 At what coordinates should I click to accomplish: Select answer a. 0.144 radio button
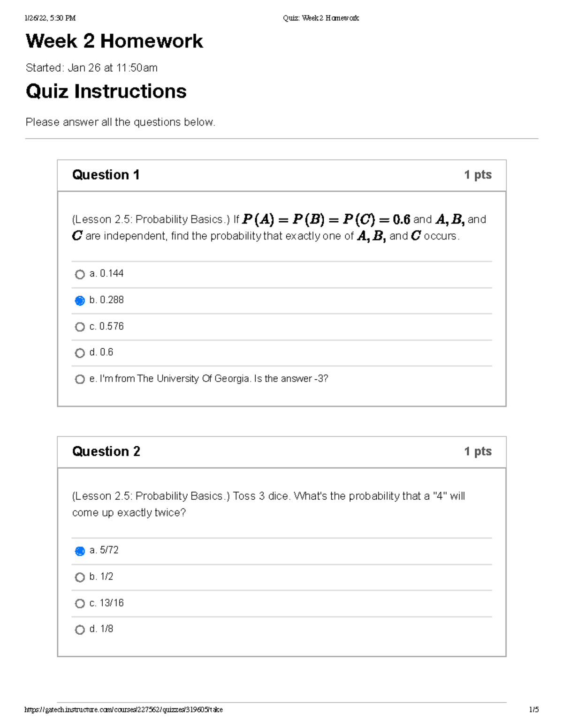(x=80, y=274)
